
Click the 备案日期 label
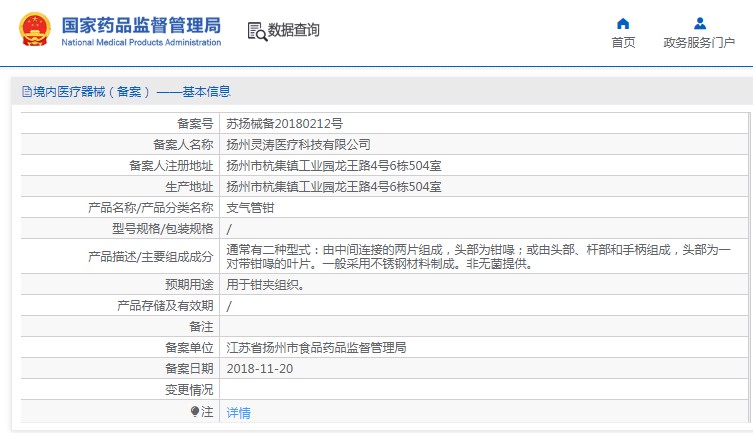pos(189,369)
